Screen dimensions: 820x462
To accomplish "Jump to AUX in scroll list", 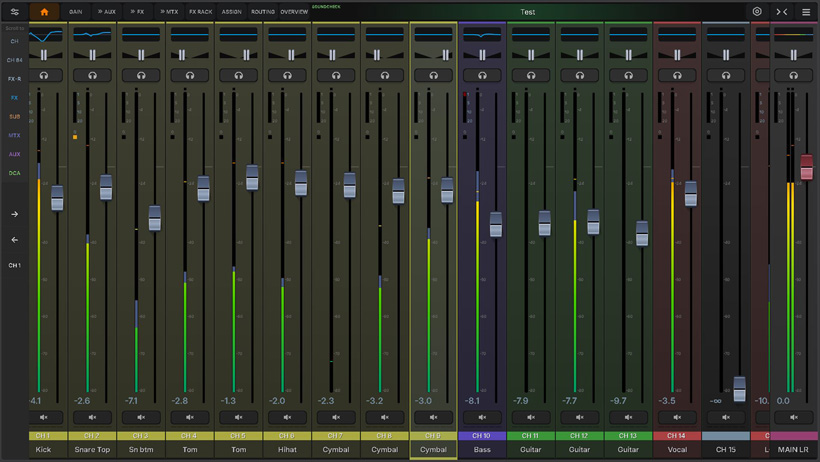I will [x=15, y=154].
